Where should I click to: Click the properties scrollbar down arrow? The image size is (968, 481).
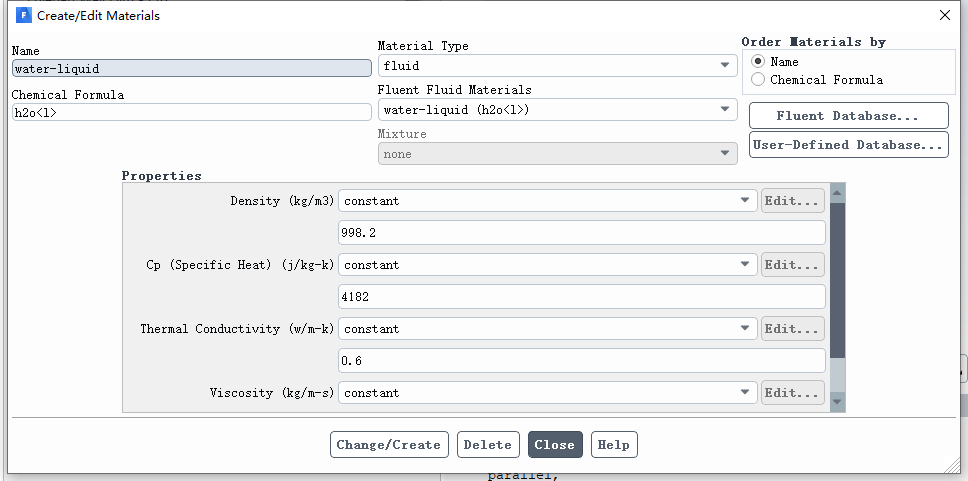pos(837,402)
